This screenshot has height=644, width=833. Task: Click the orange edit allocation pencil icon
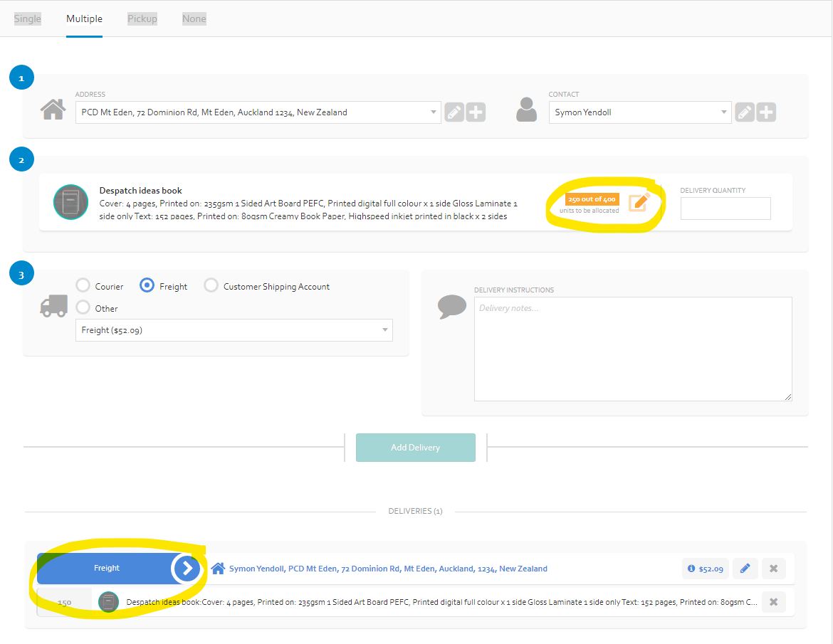pos(639,202)
